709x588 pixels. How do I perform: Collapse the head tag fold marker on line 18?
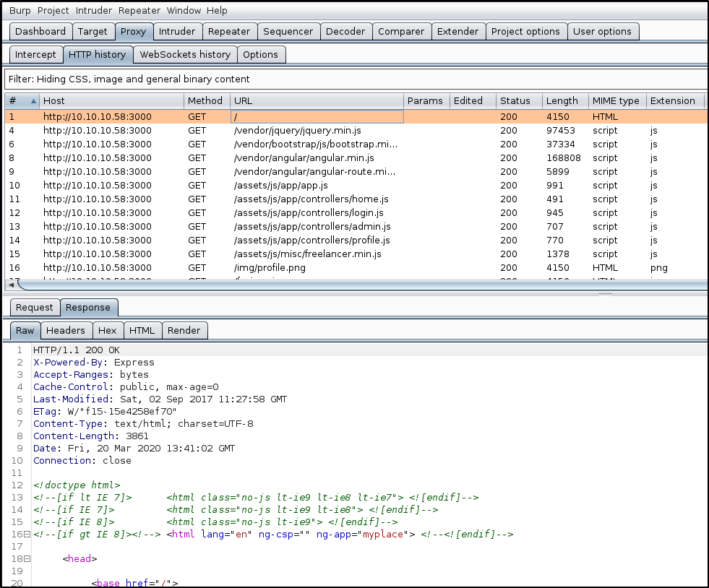pos(27,559)
